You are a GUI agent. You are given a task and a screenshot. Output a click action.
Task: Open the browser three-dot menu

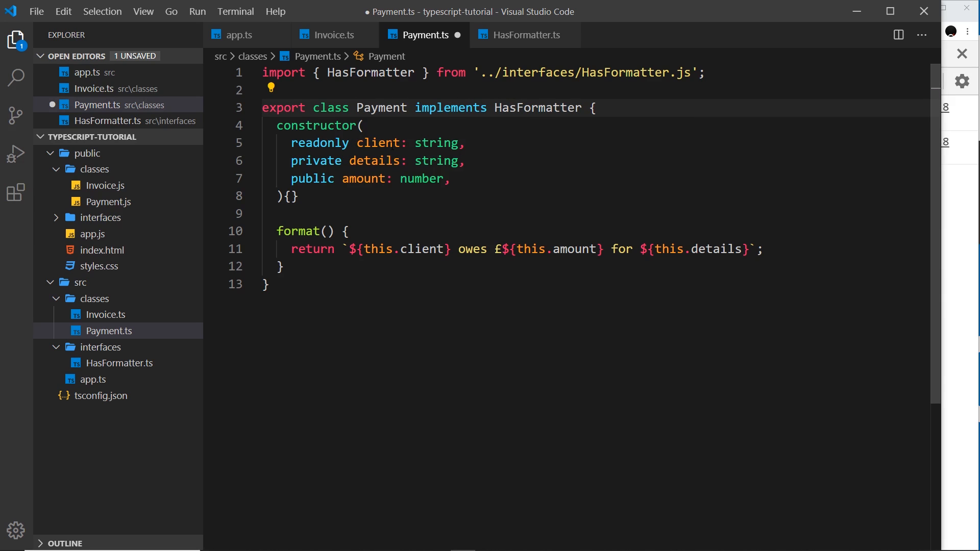(x=968, y=32)
